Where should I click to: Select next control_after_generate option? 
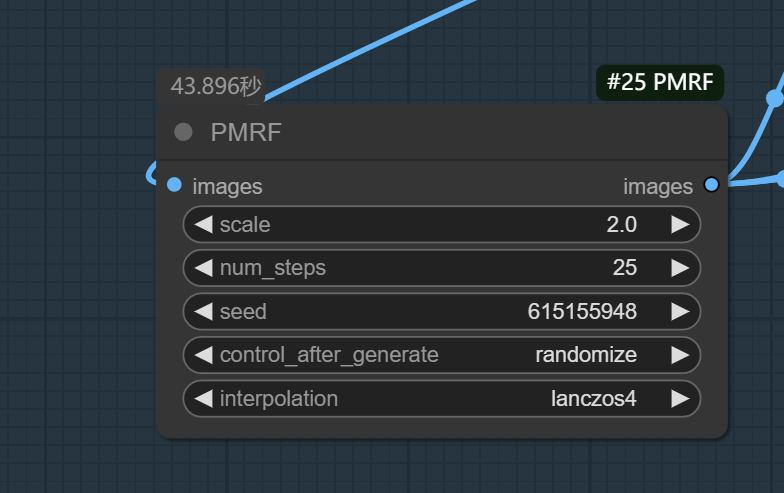click(680, 355)
